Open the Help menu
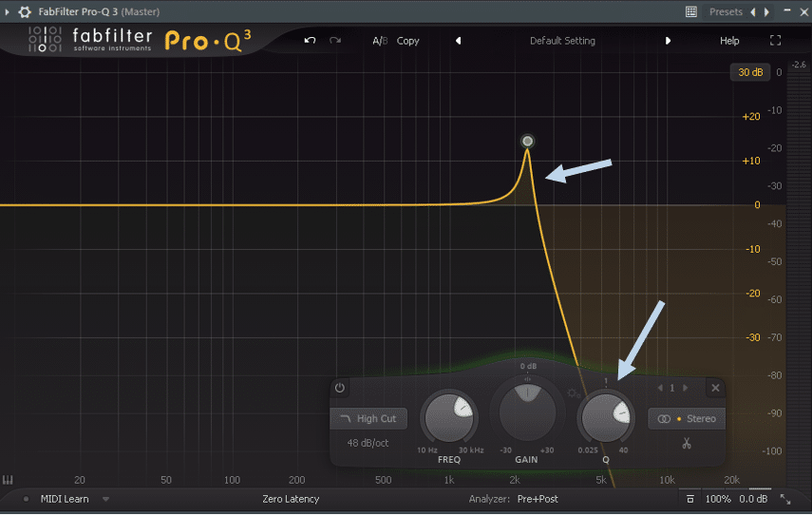This screenshot has height=516, width=812. [x=729, y=41]
